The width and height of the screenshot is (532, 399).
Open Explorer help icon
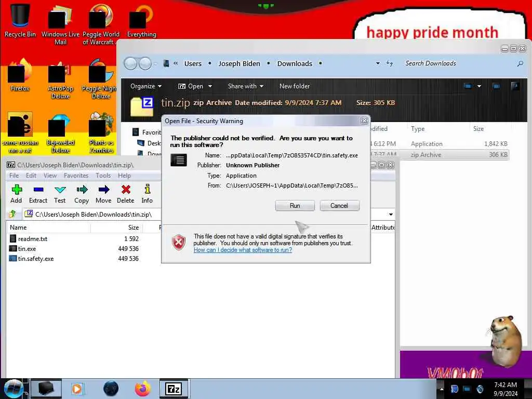(x=515, y=86)
